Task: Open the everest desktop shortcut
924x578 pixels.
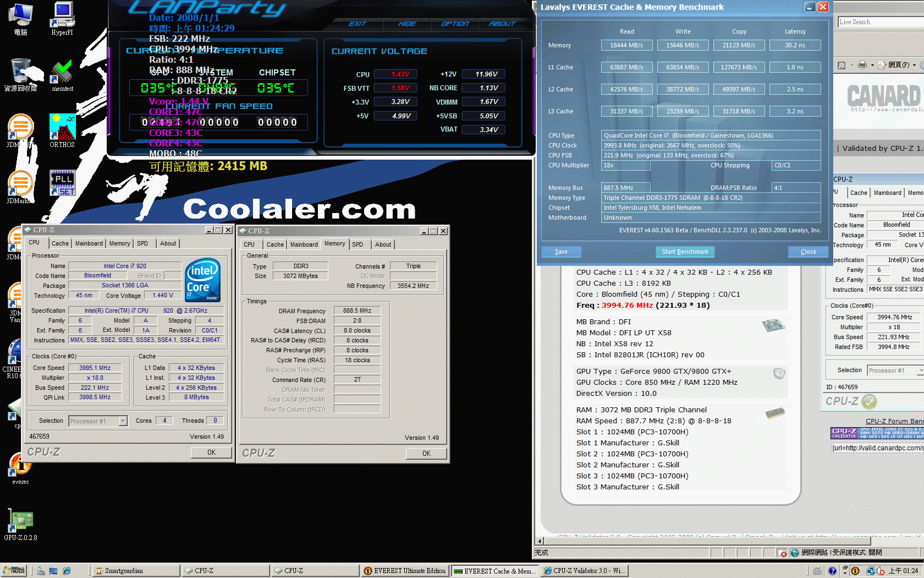Action: [x=20, y=468]
